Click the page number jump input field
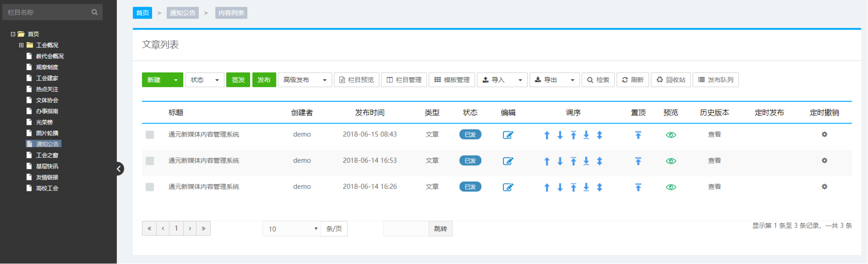The image size is (868, 264). (x=406, y=229)
